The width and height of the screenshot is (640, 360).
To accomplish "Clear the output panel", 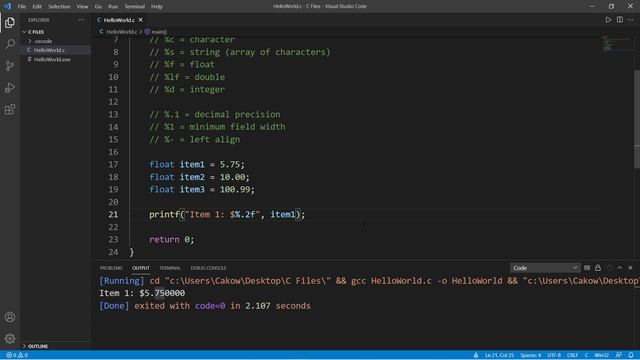I will click(587, 268).
